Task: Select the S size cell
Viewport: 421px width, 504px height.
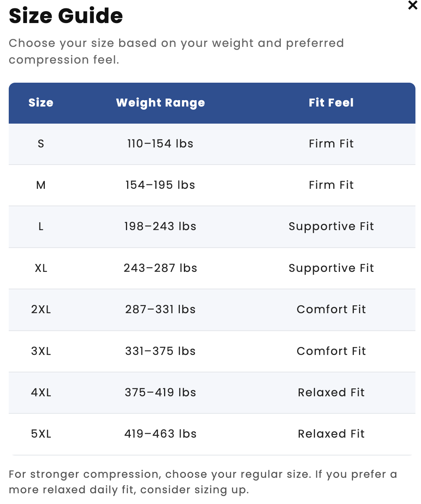Action: 41,143
